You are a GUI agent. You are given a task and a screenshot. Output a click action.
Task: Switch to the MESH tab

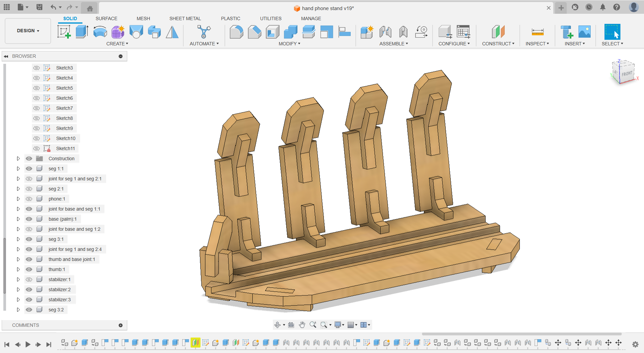(x=143, y=18)
